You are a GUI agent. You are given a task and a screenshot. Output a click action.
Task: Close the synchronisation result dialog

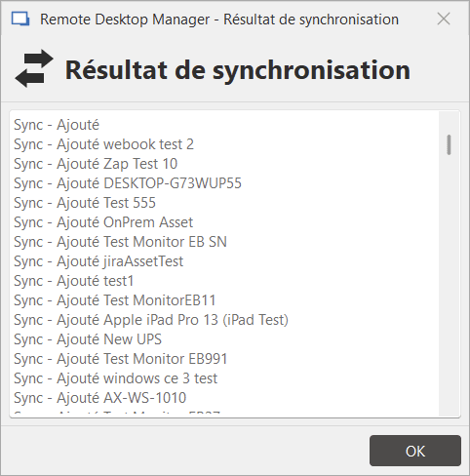(x=444, y=19)
